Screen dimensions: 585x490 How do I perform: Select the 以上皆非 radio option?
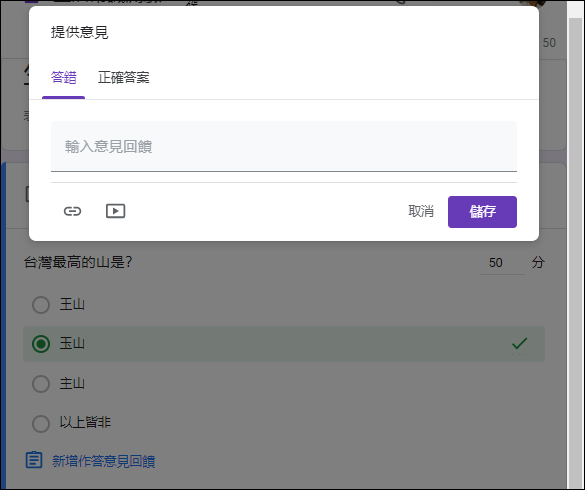41,423
